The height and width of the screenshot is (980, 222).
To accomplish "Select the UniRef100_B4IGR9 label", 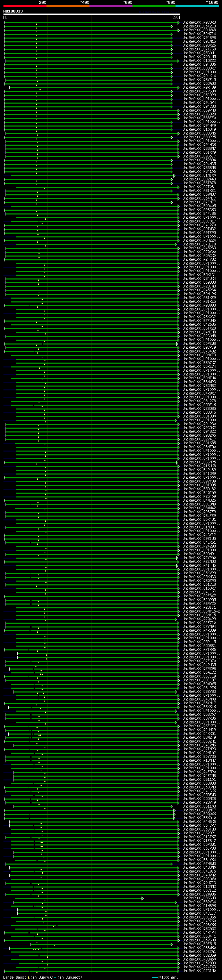I will [199, 473].
